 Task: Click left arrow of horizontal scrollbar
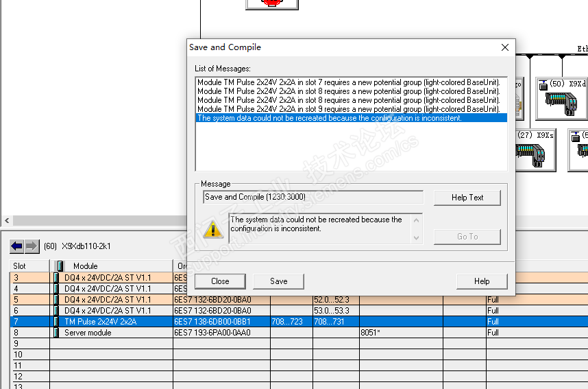[x=7, y=220]
